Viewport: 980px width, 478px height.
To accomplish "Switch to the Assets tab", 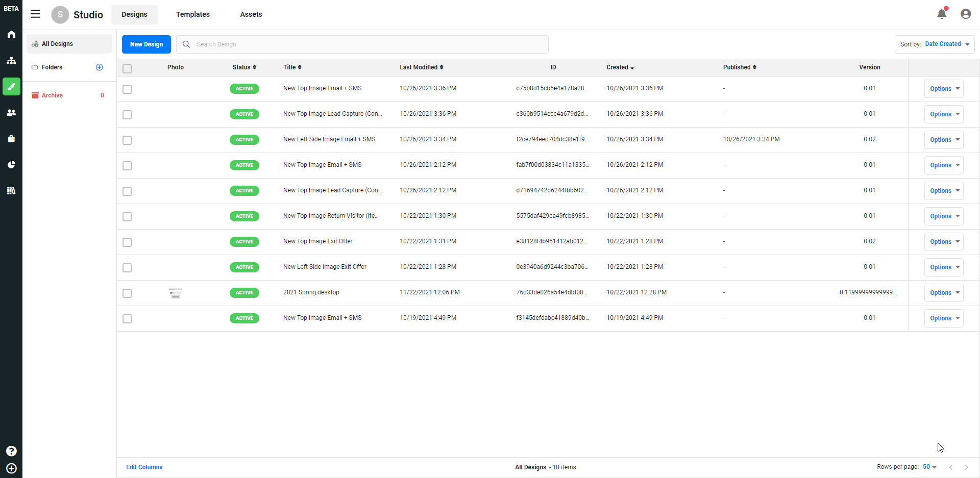I will click(x=251, y=14).
